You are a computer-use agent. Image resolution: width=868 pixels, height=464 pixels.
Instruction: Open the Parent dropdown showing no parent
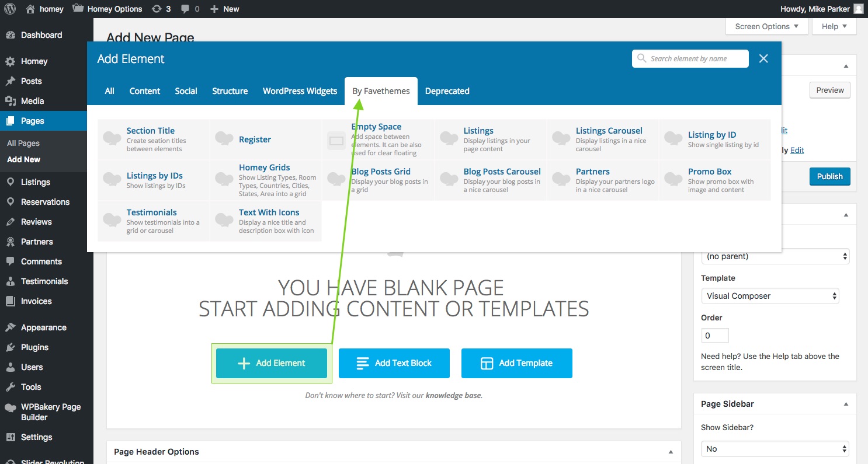pyautogui.click(x=776, y=256)
